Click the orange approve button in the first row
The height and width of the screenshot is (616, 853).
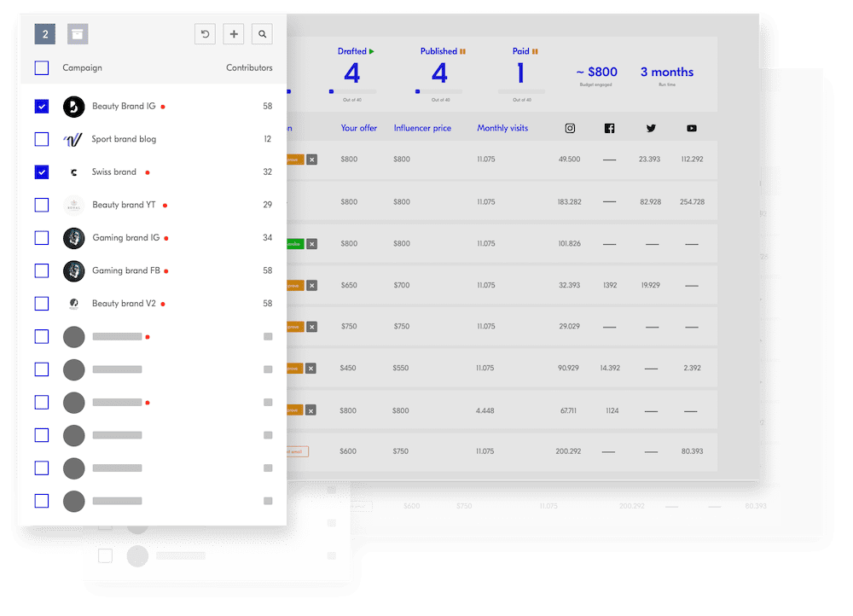click(292, 159)
